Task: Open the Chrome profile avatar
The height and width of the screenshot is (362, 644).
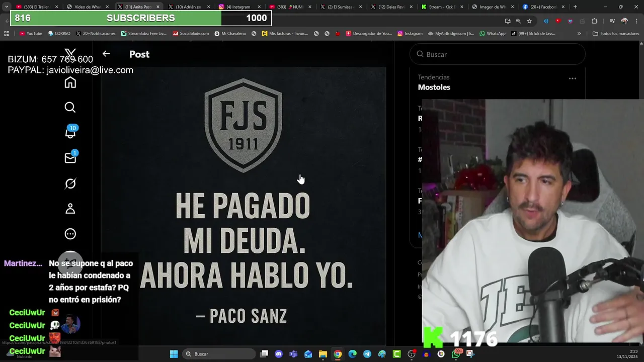Action: coord(624,21)
